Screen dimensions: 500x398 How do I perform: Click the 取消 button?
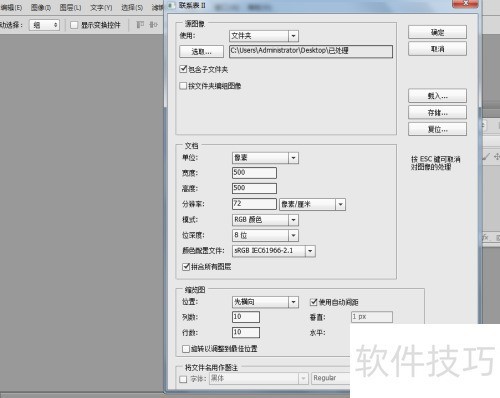pyautogui.click(x=437, y=49)
